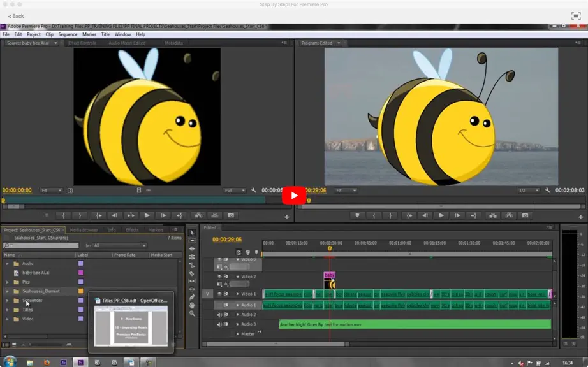This screenshot has height=367, width=588.
Task: Open the Windows Start button
Action: coord(10,362)
